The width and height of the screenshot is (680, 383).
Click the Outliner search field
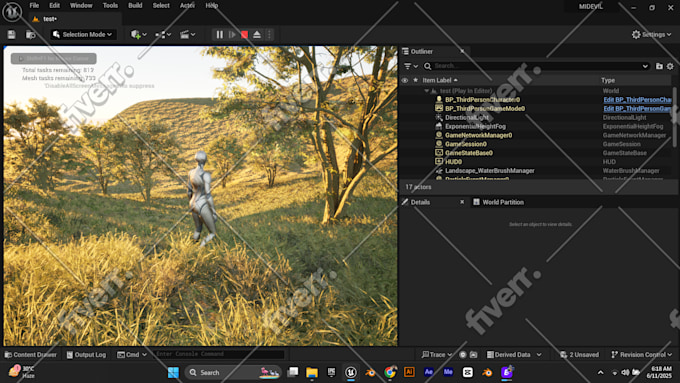536,66
